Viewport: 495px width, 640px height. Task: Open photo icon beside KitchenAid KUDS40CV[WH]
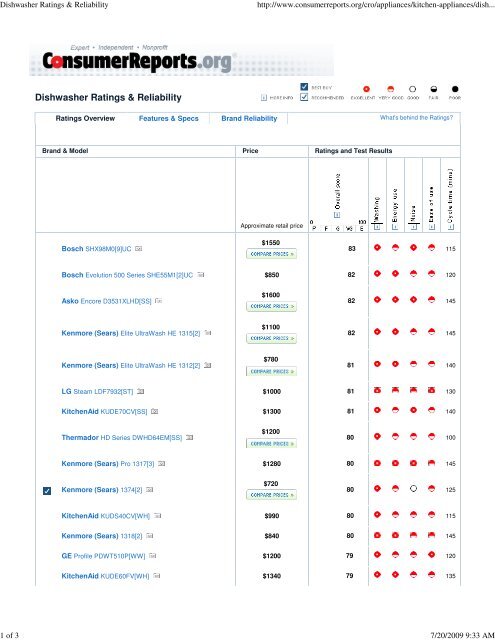pyautogui.click(x=158, y=516)
